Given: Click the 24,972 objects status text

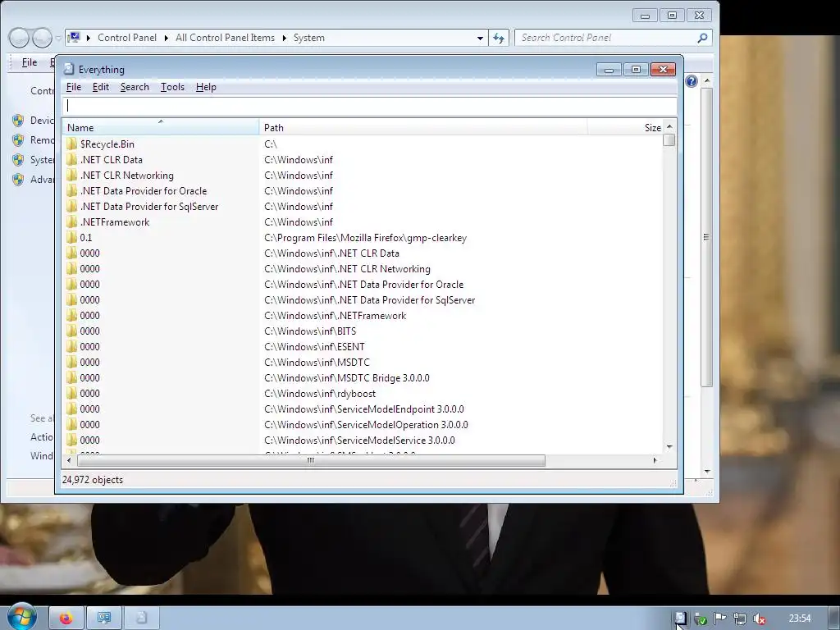Looking at the screenshot, I should [93, 479].
